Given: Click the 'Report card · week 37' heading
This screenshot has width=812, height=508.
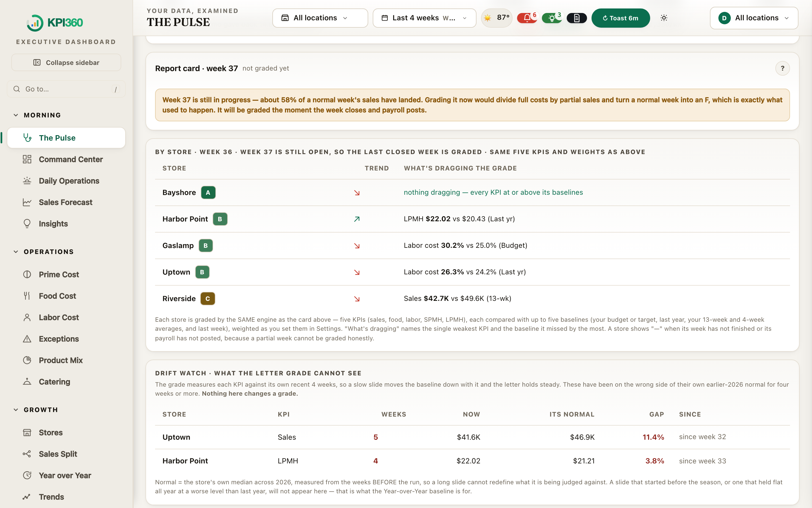Looking at the screenshot, I should pos(196,69).
